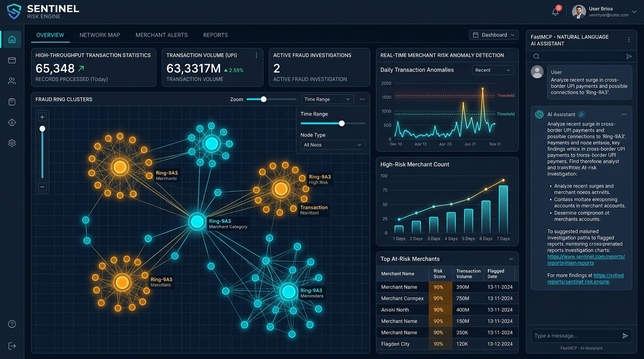Open AI Assistant message options ellipsis
Viewport: 644px width, 359px height.
624,114
